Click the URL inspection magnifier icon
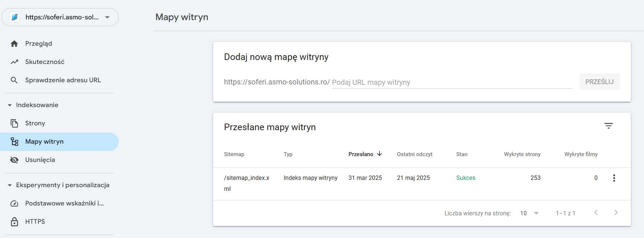This screenshot has width=644, height=238. pyautogui.click(x=14, y=80)
